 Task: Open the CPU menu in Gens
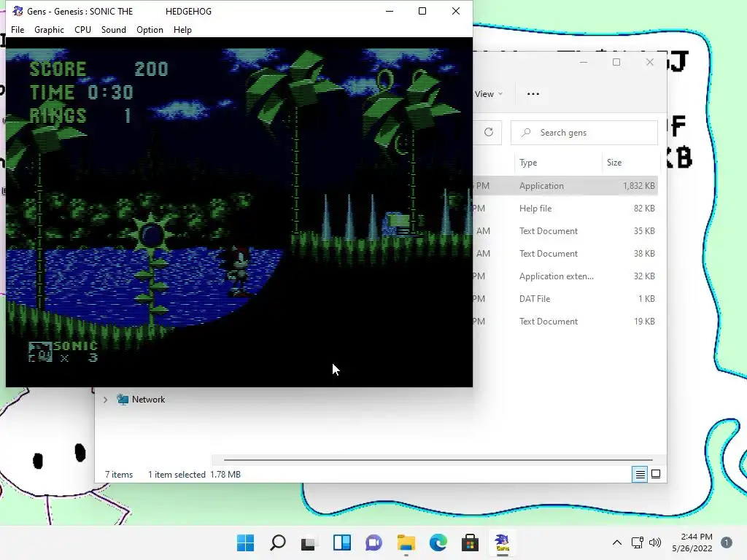[x=82, y=29]
